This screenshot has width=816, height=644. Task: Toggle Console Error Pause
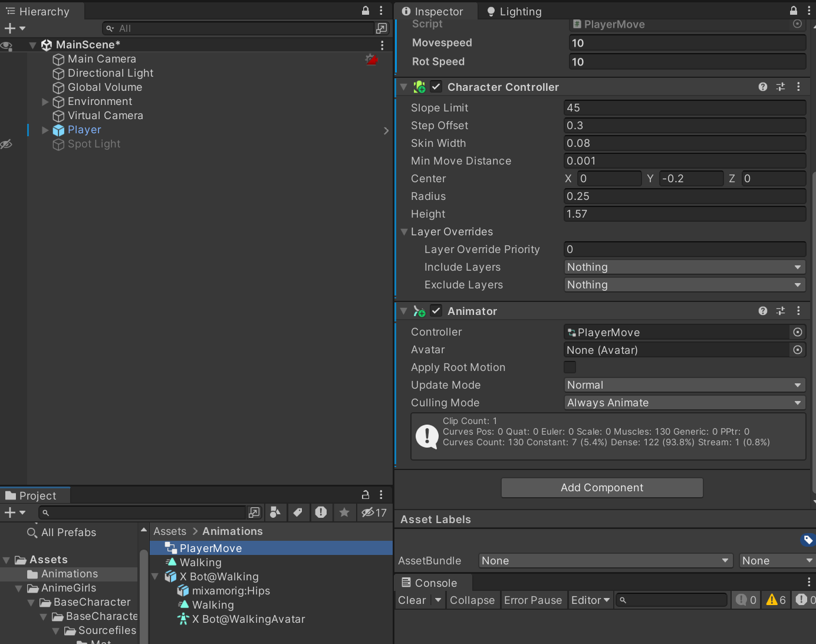coord(533,600)
